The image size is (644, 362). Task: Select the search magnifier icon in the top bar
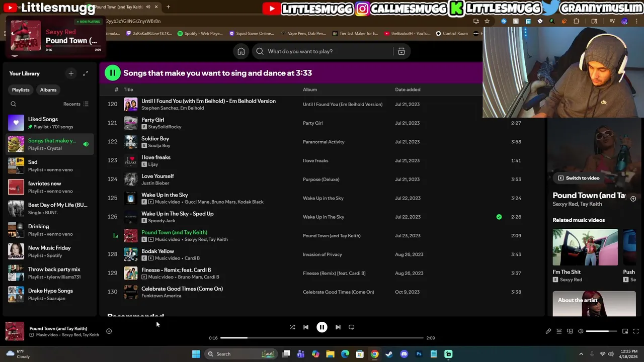pyautogui.click(x=260, y=51)
